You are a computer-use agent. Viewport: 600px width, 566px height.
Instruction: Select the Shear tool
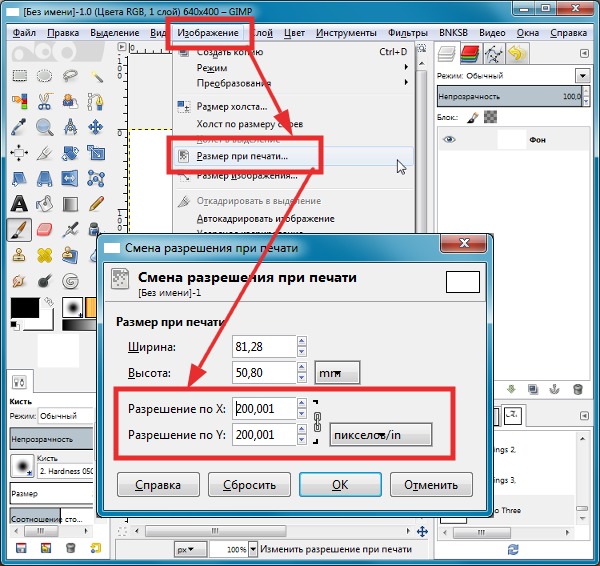pyautogui.click(x=19, y=179)
